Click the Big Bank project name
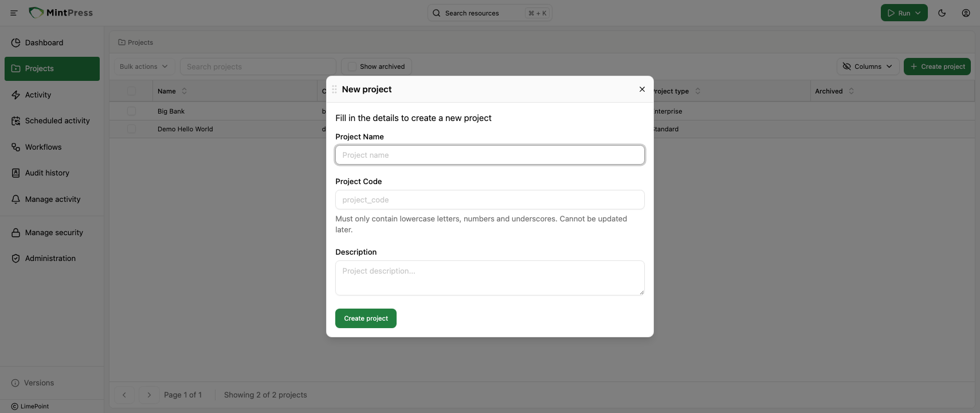This screenshot has height=413, width=980. (171, 111)
